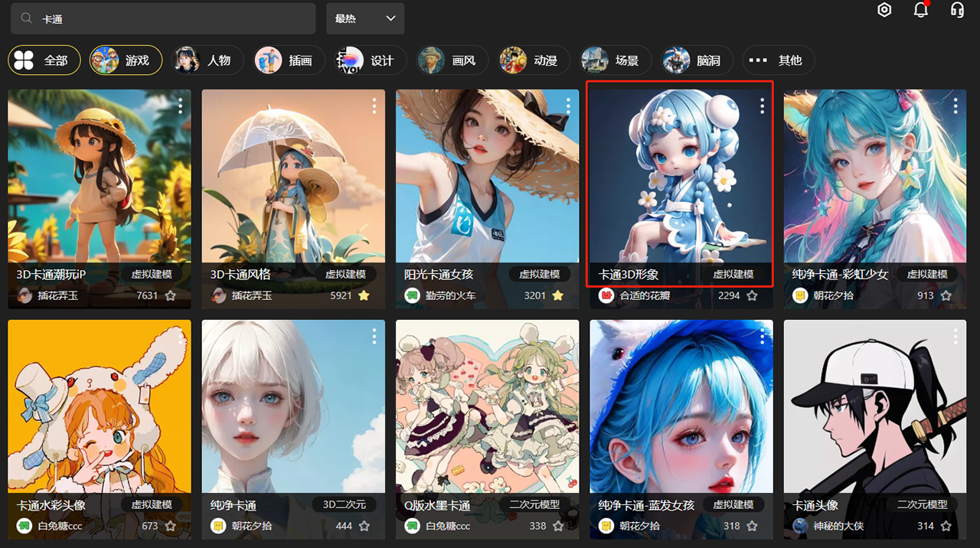Select the 动漫 category
The image size is (980, 548).
point(533,60)
